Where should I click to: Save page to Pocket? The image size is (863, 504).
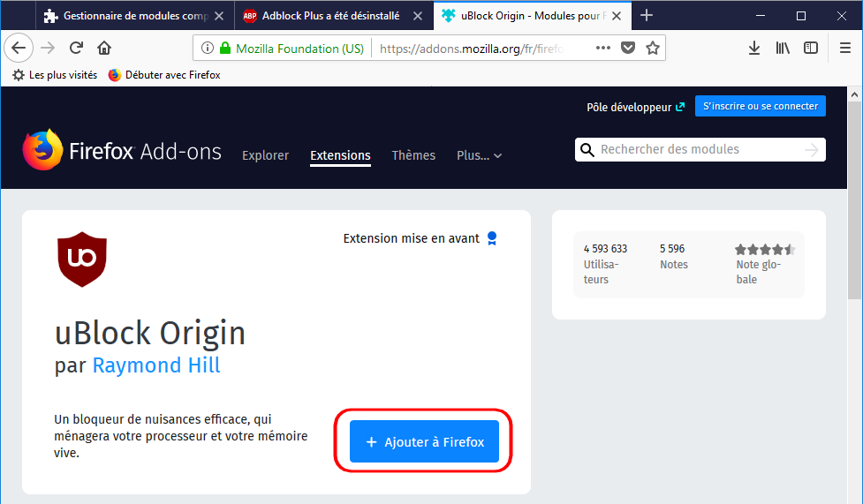628,48
